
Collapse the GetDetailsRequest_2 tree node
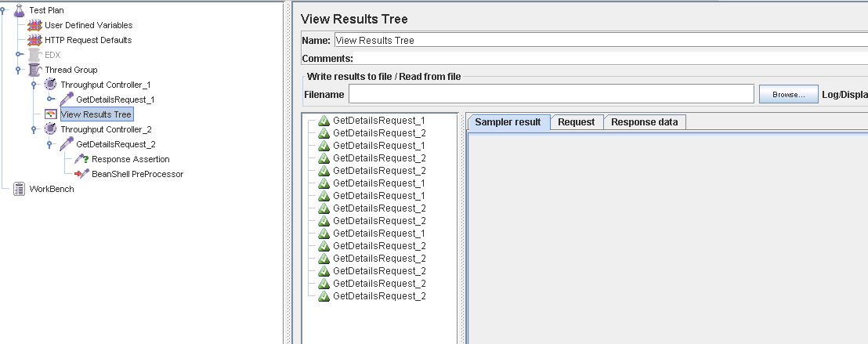click(x=49, y=144)
